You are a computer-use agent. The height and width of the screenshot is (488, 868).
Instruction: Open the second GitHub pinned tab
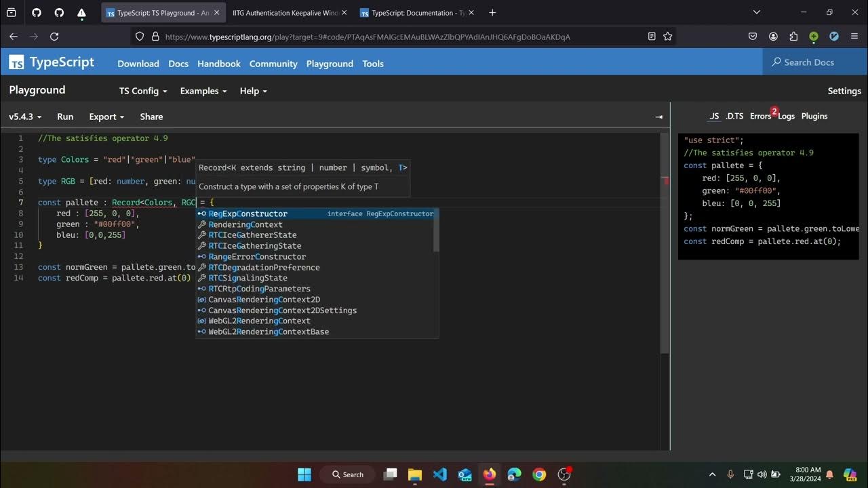pyautogui.click(x=59, y=13)
